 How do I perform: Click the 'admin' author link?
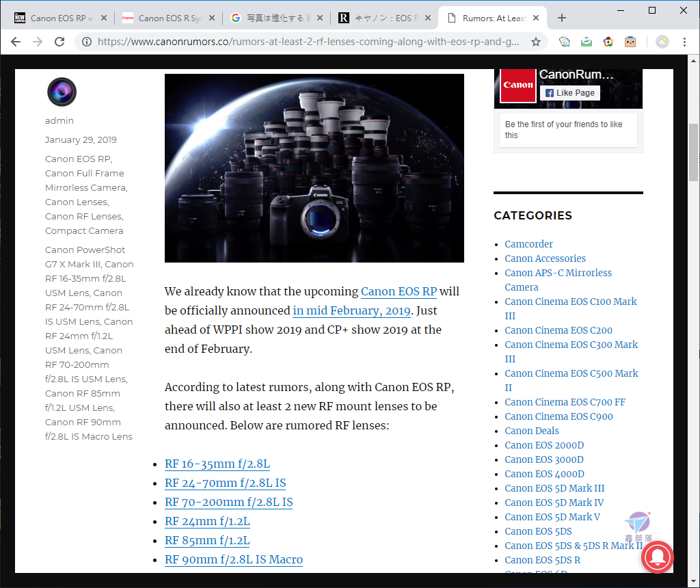[59, 120]
